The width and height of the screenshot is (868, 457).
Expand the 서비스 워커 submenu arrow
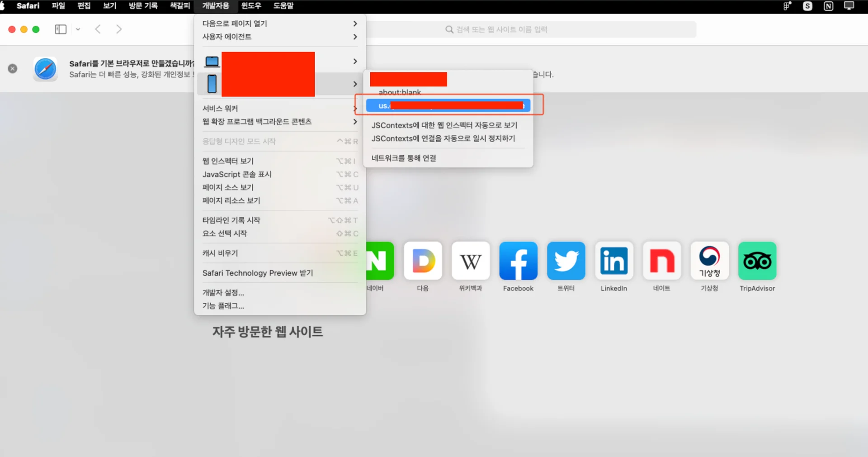[355, 109]
